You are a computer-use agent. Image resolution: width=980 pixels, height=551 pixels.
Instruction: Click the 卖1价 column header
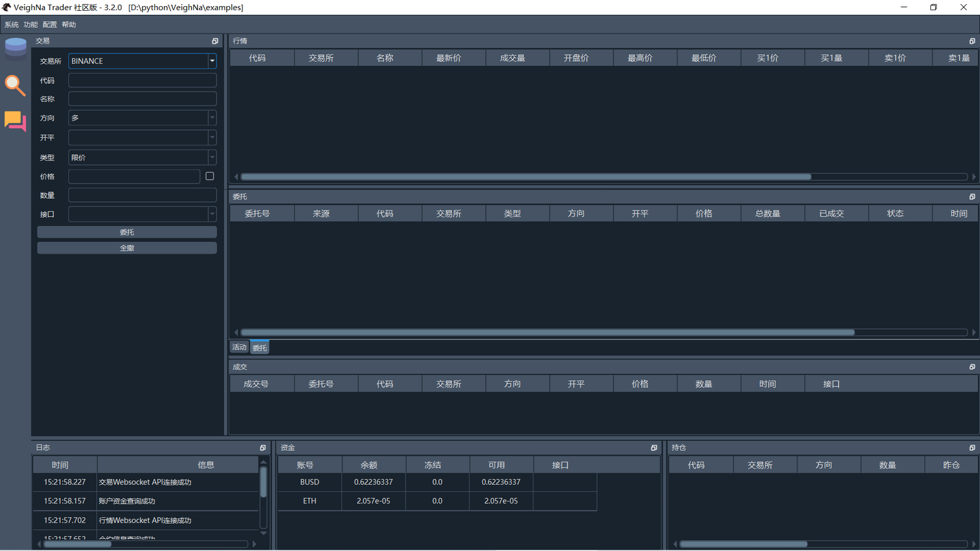(896, 59)
